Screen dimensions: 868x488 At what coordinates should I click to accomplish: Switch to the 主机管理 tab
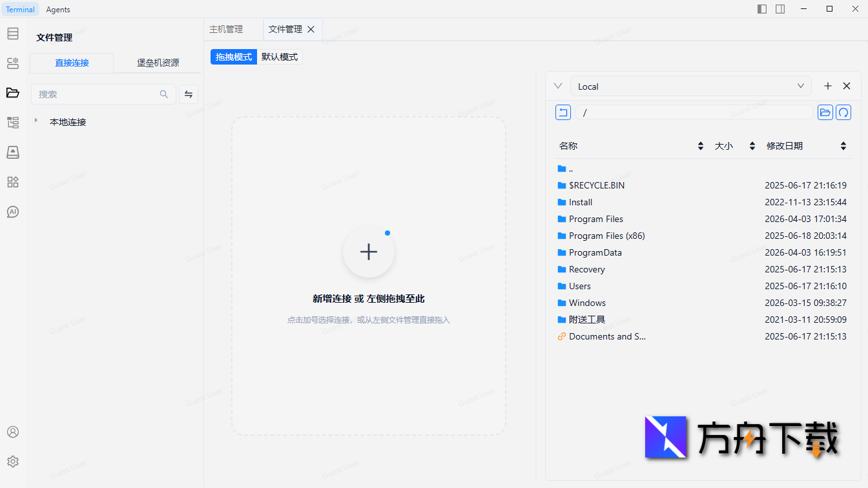tap(225, 29)
